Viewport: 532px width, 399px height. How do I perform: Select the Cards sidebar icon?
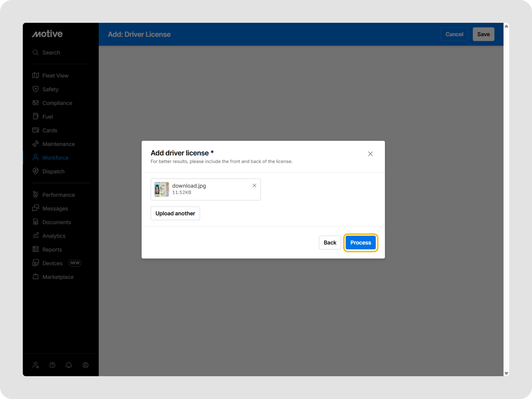36,130
